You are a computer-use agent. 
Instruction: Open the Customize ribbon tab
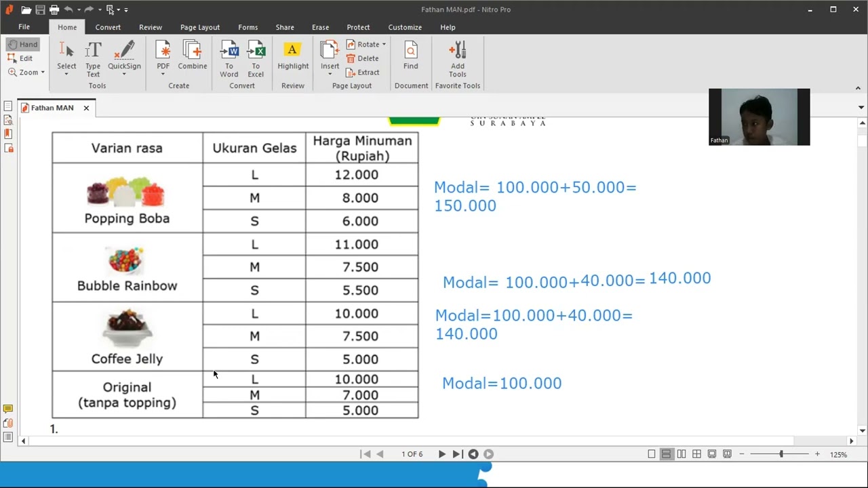tap(405, 27)
